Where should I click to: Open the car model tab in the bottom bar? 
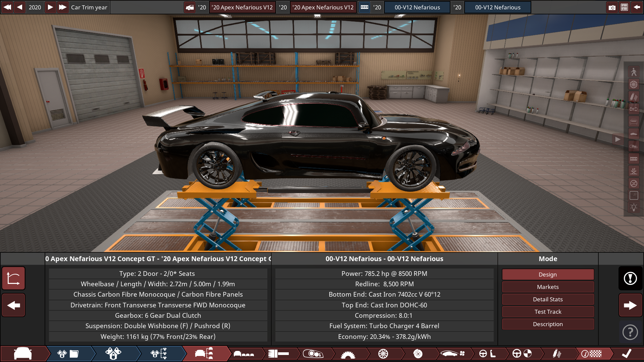[x=23, y=354]
